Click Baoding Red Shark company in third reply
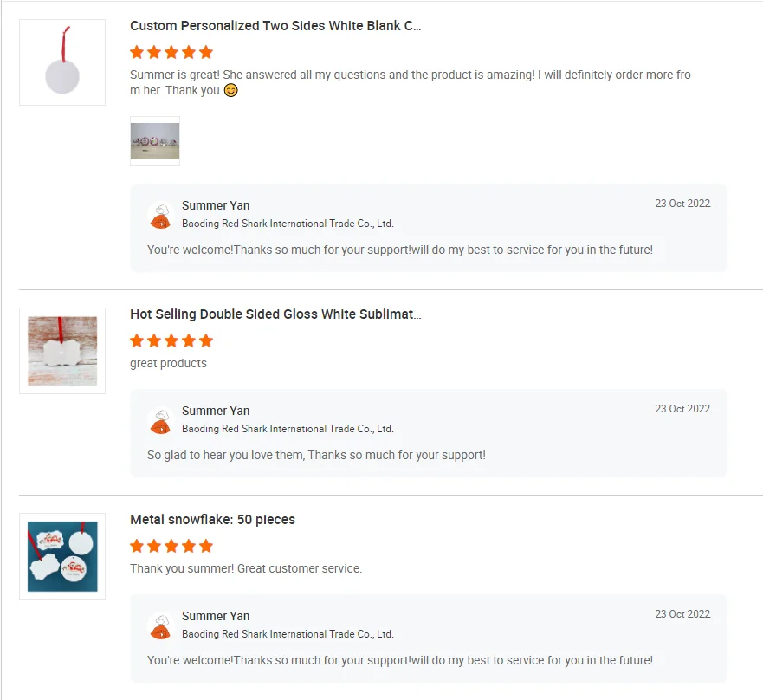763x700 pixels. [288, 634]
